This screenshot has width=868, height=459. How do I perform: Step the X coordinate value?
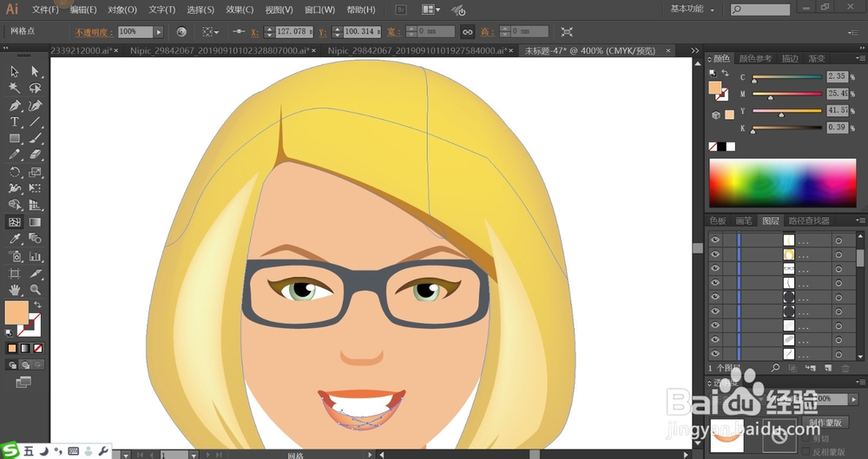tap(269, 32)
